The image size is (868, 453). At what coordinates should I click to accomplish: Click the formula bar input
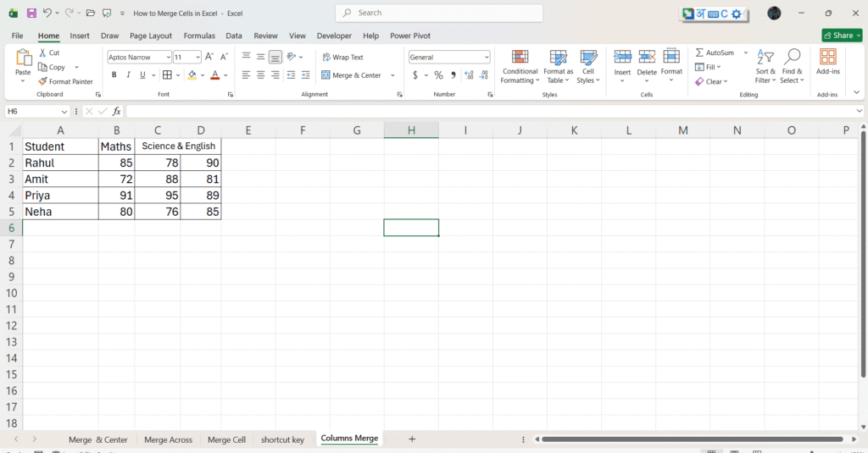click(491, 111)
